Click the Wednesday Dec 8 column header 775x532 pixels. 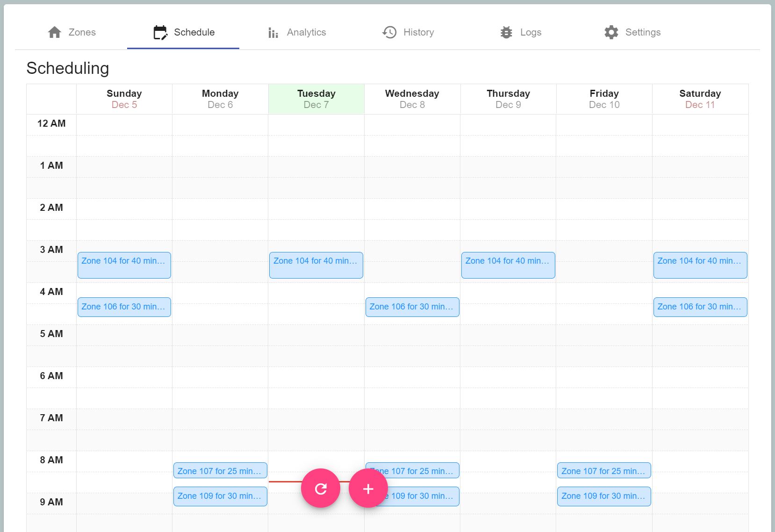coord(412,99)
